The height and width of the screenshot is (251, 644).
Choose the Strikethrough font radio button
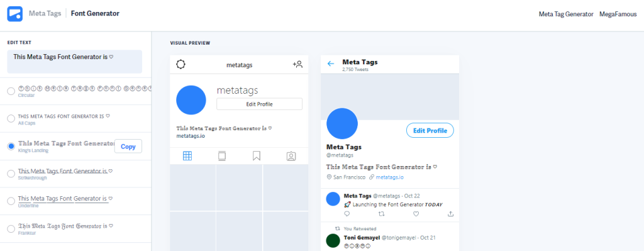pyautogui.click(x=11, y=174)
